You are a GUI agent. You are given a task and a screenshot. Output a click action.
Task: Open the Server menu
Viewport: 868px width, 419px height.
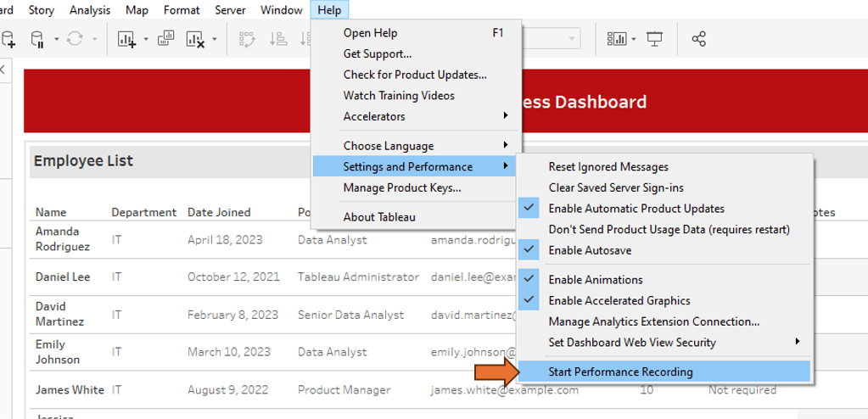(230, 10)
